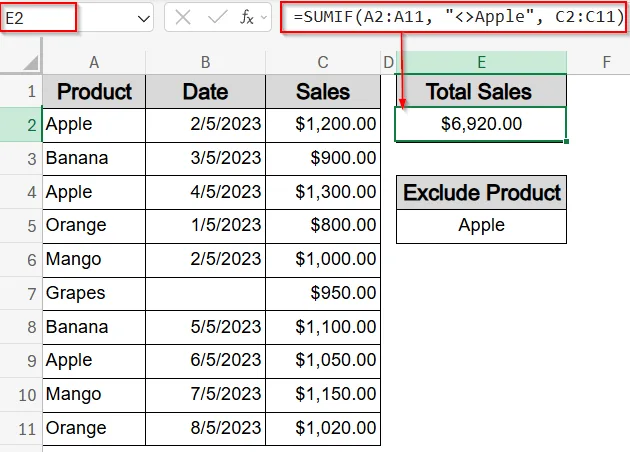The image size is (630, 452).
Task: Click the Apple cell under Exclude Product
Action: 481,226
